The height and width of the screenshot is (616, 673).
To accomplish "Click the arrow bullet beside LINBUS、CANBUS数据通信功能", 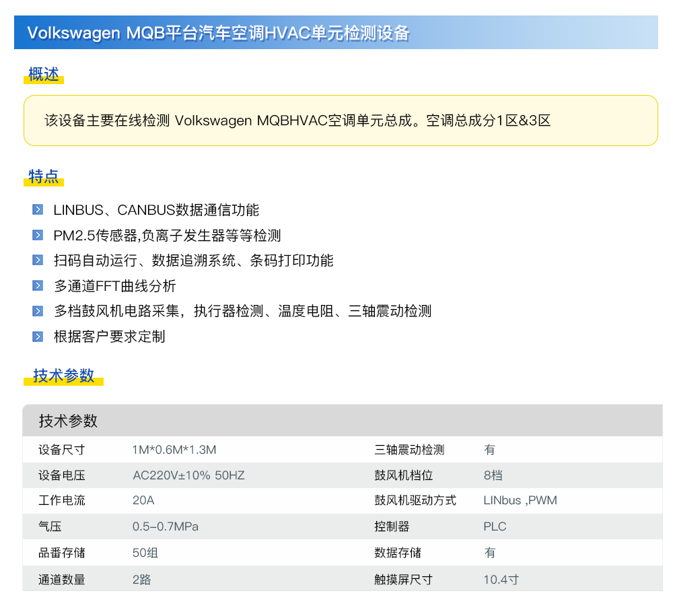I will coord(38,210).
